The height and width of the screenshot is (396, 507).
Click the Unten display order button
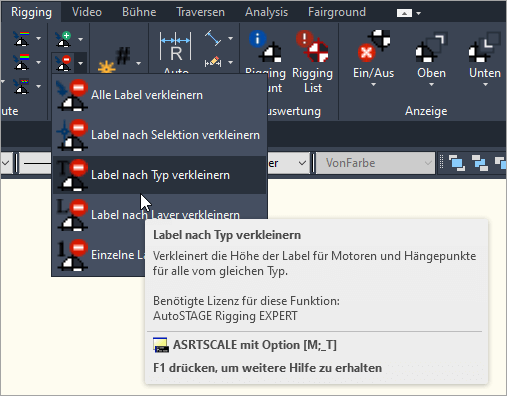485,58
